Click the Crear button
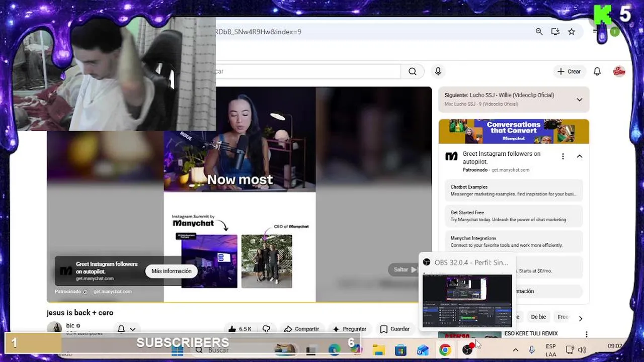 pyautogui.click(x=569, y=71)
